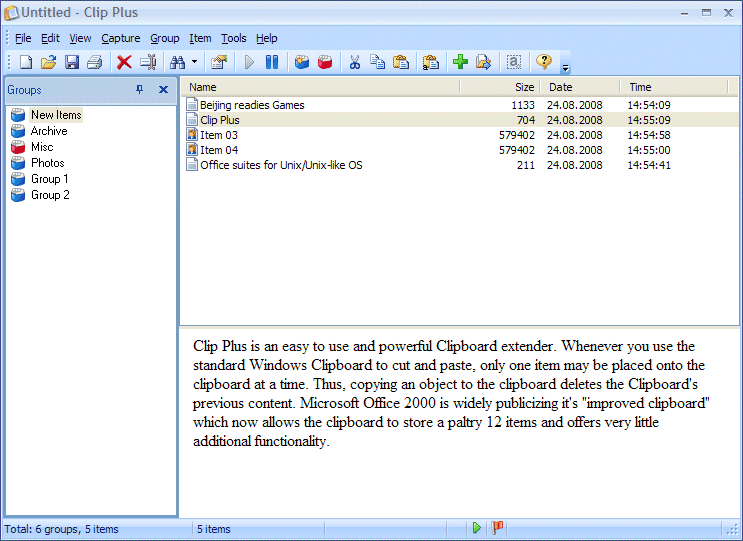
Task: Expand the dropdown arrow beside binoculars
Action: pyautogui.click(x=194, y=62)
